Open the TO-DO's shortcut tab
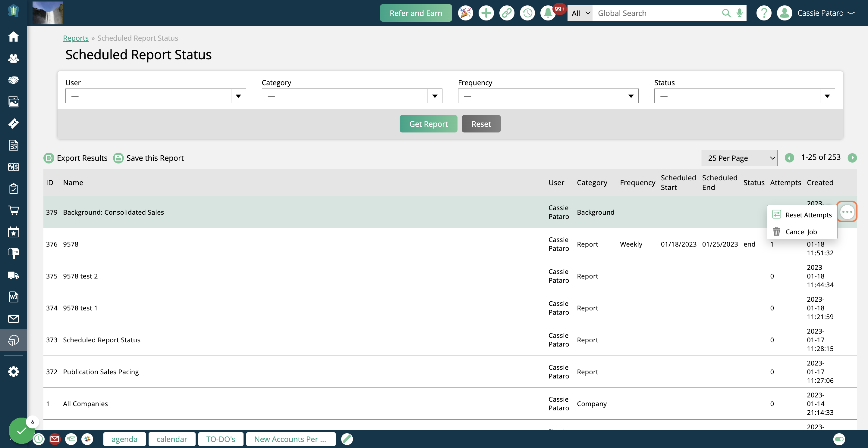The image size is (868, 448). pos(221,439)
